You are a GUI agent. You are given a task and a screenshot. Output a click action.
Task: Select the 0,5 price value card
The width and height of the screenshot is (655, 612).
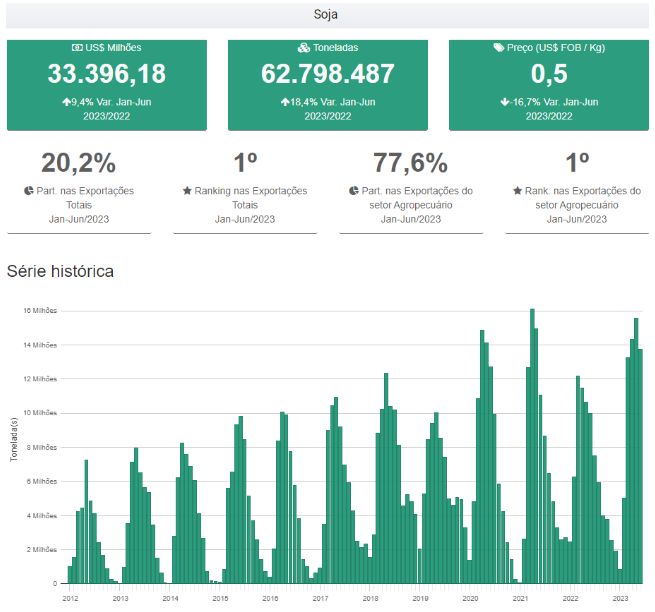pyautogui.click(x=548, y=74)
